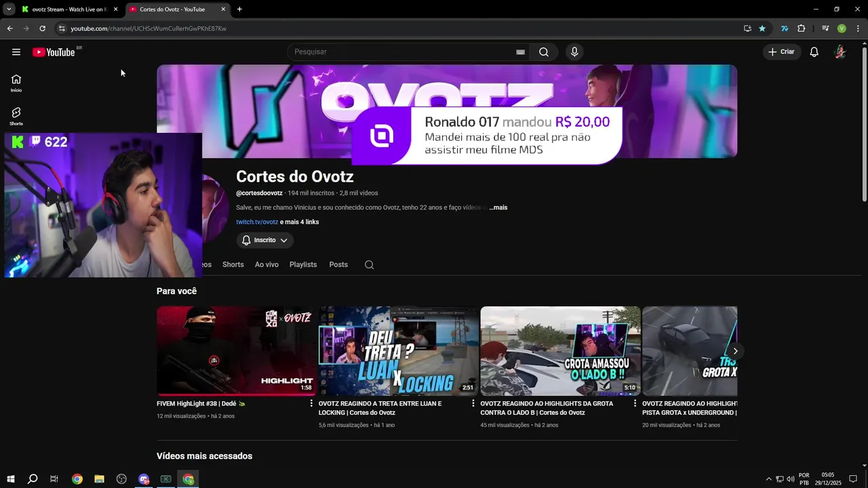Open OVOTZ REAGINDO AO HIGHLIGHTS DA GROTA title

tap(547, 408)
